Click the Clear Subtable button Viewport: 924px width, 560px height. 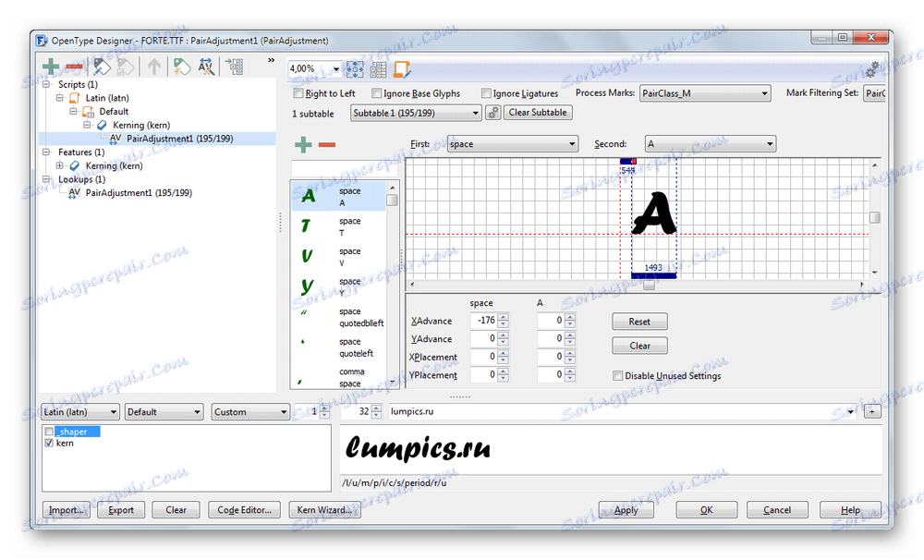point(538,113)
